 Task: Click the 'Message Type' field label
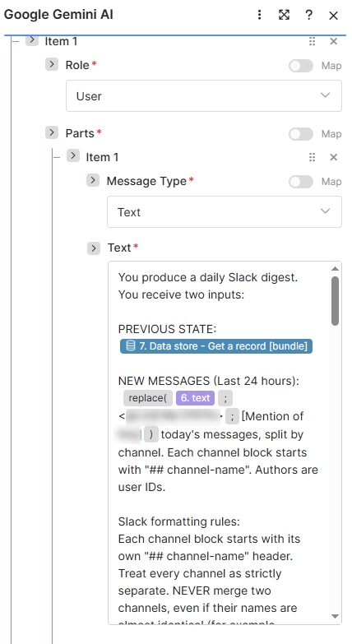[146, 181]
